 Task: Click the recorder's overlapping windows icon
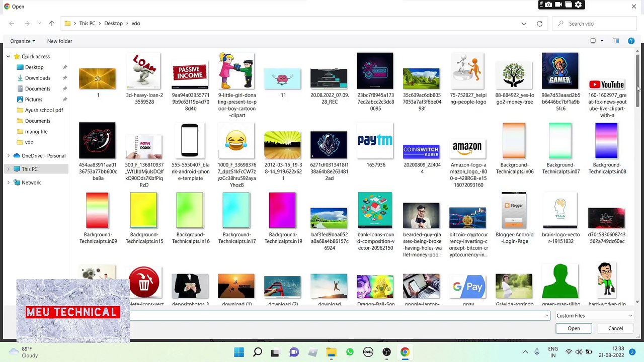(568, 5)
